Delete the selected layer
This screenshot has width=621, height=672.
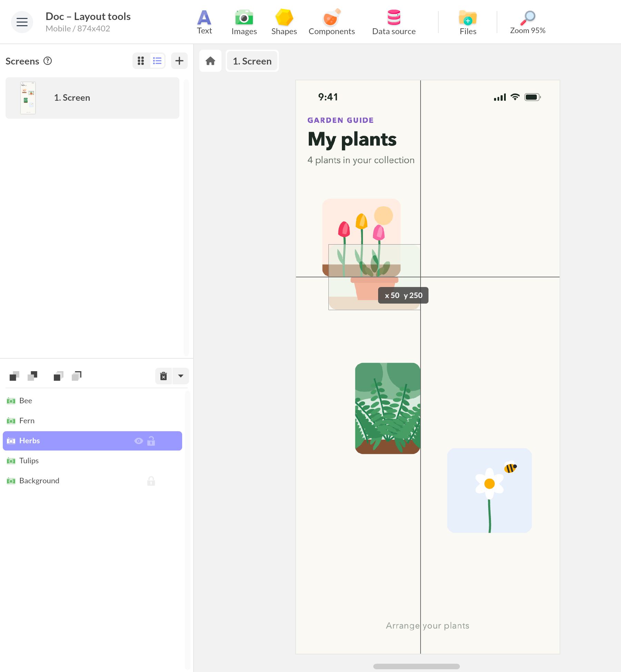pyautogui.click(x=164, y=376)
